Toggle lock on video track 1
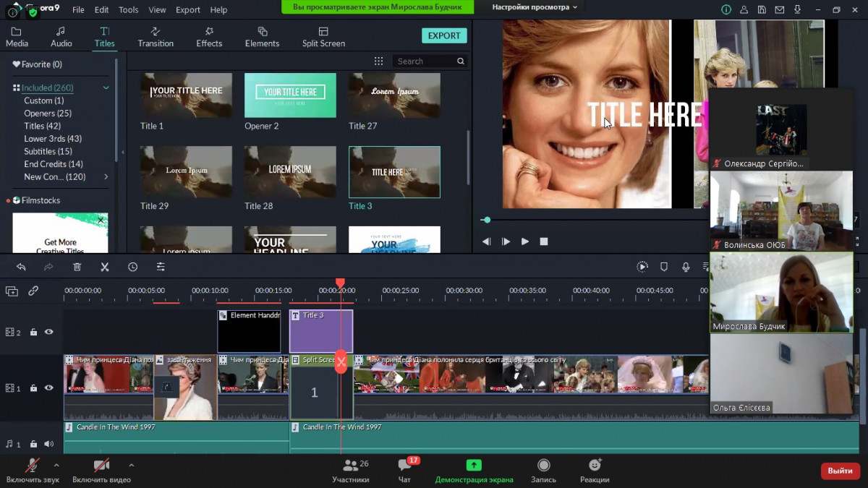The width and height of the screenshot is (868, 488). [33, 388]
